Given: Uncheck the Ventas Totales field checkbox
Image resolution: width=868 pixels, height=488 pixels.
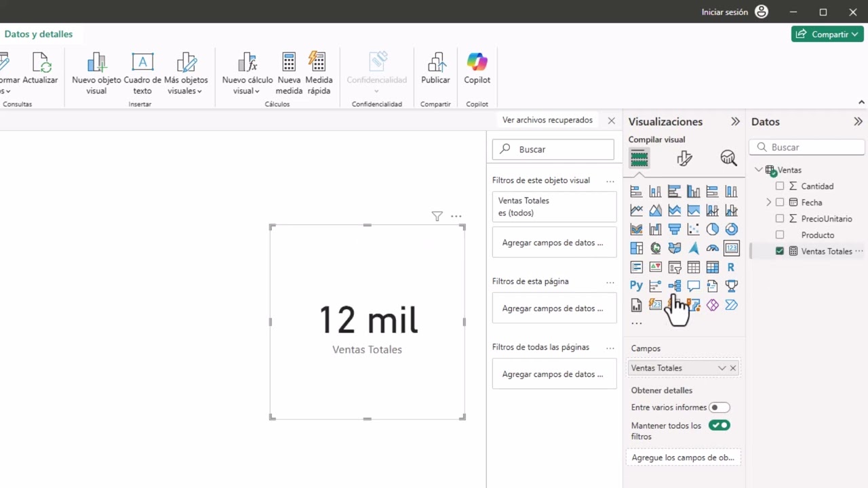Looking at the screenshot, I should tap(780, 251).
